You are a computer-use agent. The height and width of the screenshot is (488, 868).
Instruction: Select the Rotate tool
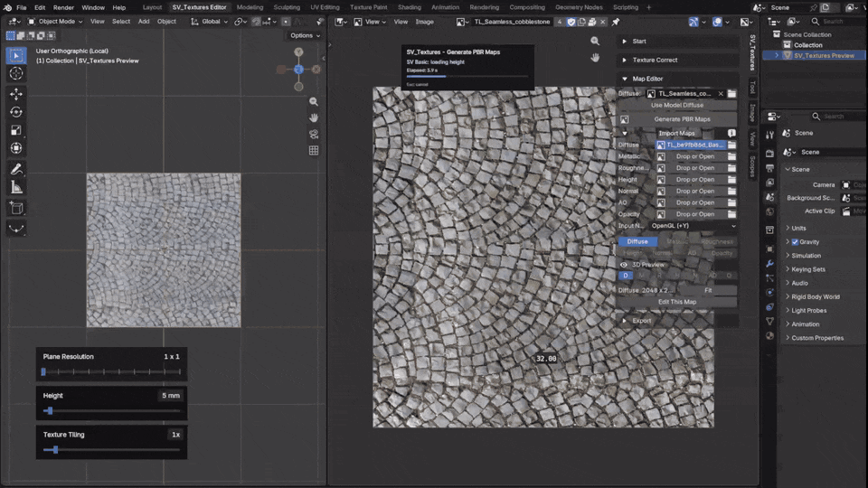[x=16, y=112]
